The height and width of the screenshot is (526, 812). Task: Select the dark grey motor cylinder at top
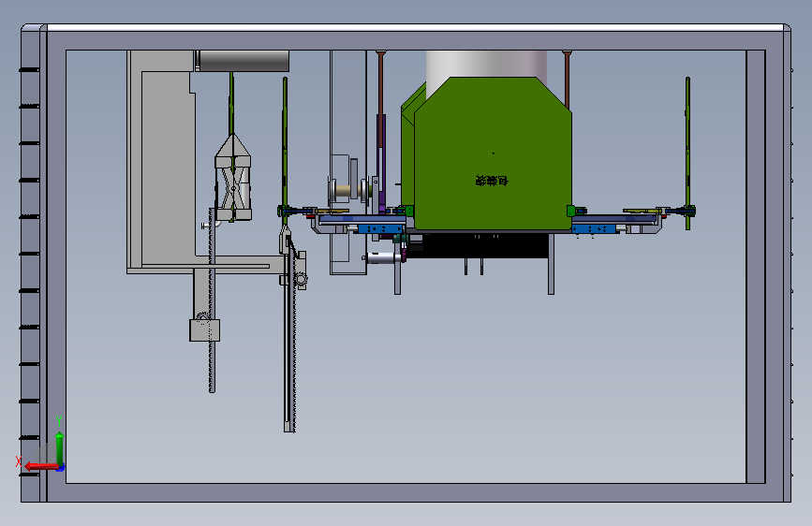point(243,61)
